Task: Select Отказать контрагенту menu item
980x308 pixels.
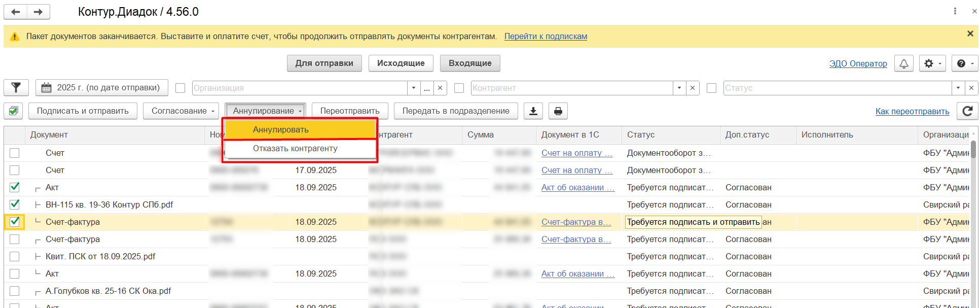Action: point(295,149)
